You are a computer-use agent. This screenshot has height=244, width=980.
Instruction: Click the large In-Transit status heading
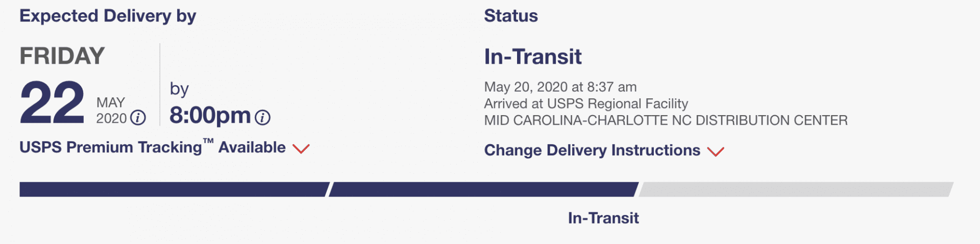533,57
